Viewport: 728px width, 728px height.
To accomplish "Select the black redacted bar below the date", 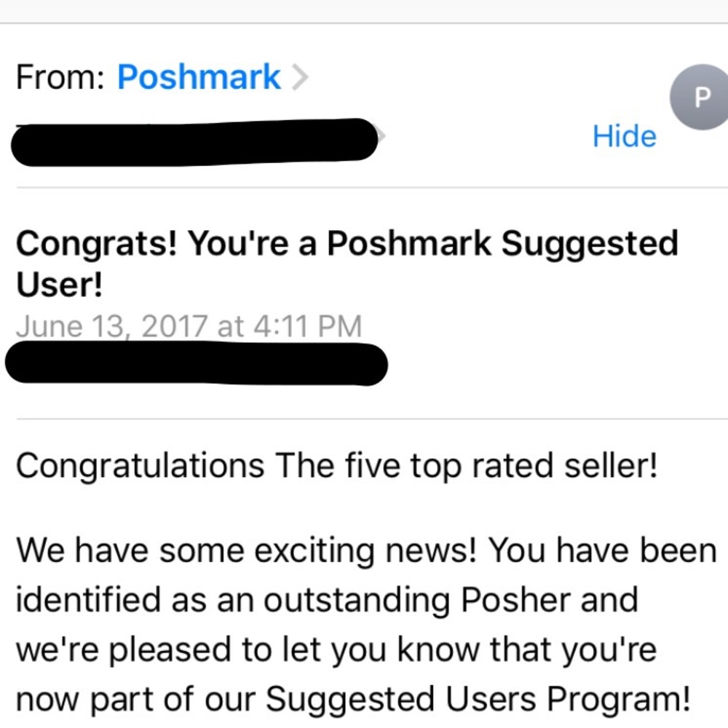I will point(195,364).
